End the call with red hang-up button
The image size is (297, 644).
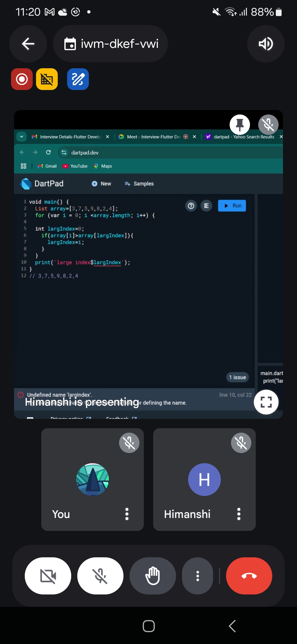pyautogui.click(x=249, y=576)
